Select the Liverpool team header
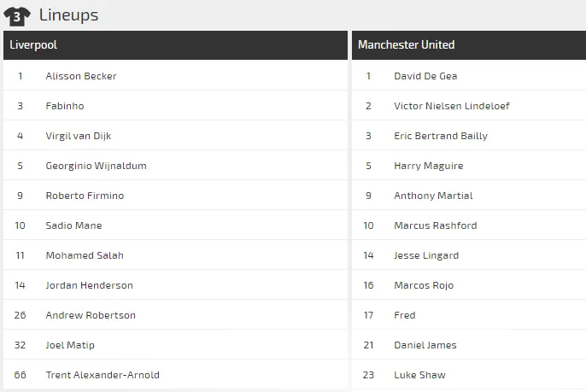 click(33, 45)
